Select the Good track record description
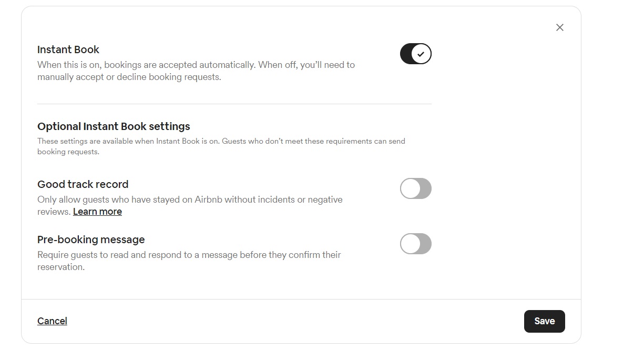The image size is (644, 349). 189,205
